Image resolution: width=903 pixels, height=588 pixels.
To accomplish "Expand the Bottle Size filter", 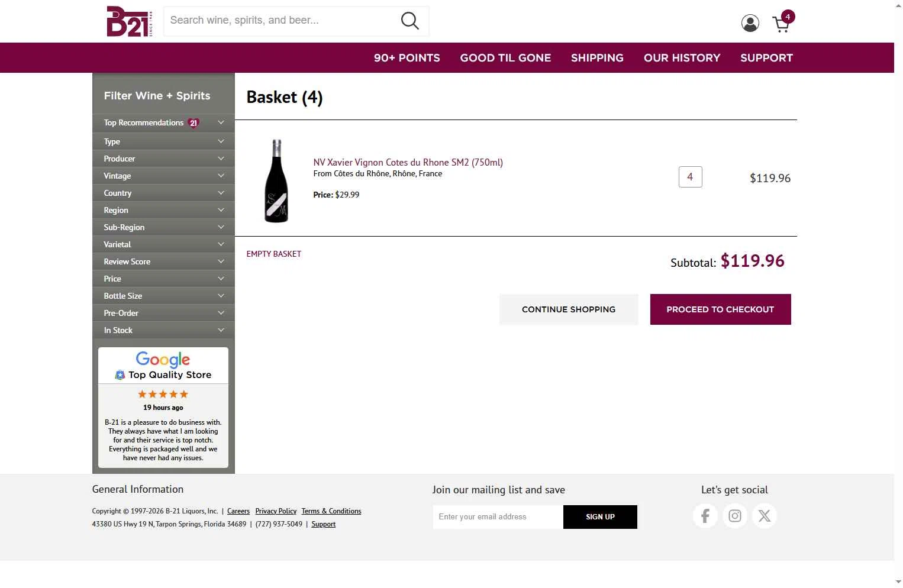I will (163, 296).
